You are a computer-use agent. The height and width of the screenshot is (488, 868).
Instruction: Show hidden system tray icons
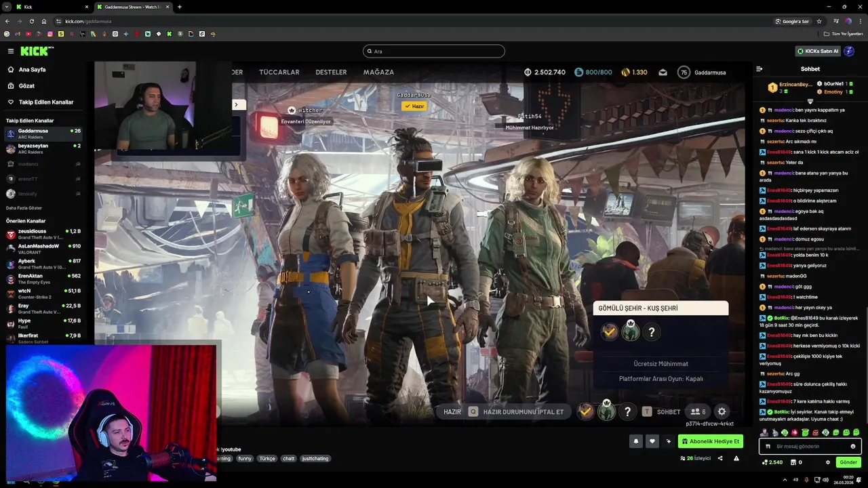tap(785, 479)
